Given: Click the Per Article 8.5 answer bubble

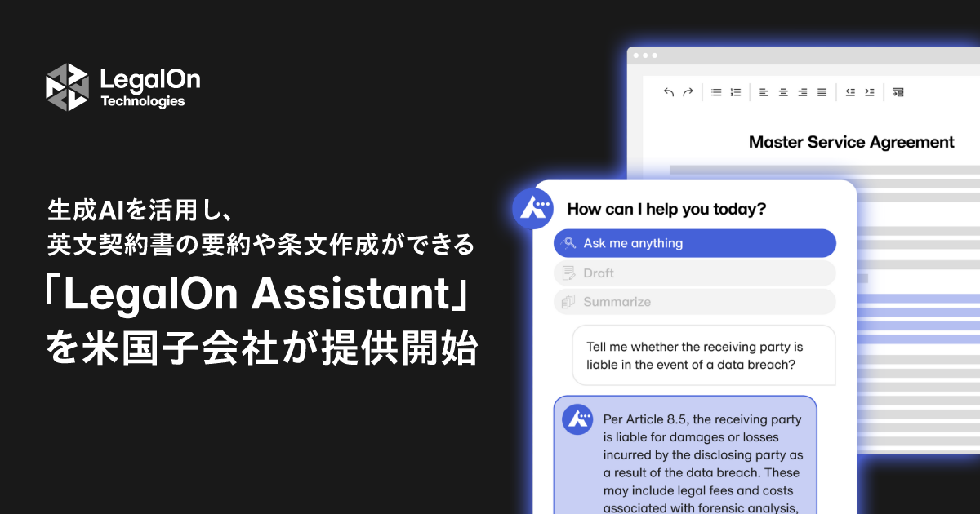Looking at the screenshot, I should coord(685,455).
